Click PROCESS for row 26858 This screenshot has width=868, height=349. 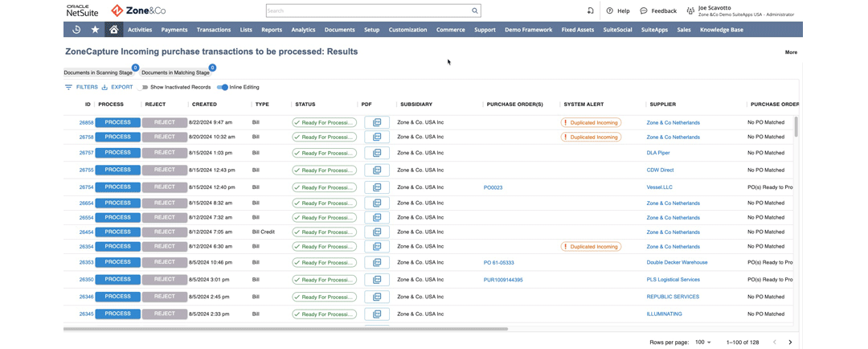(118, 122)
